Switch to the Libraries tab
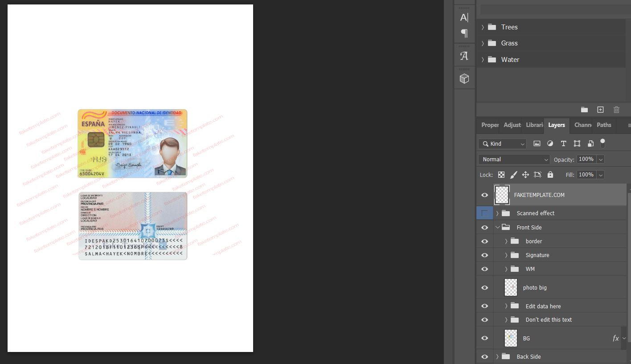Image resolution: width=631 pixels, height=364 pixels. (x=534, y=125)
